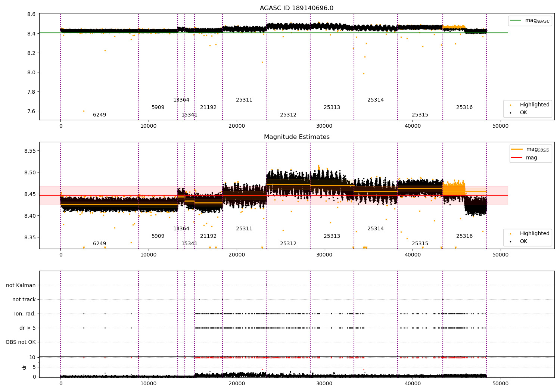Click y-axis tick '8.2' in top plot
Viewport: 560px width, 392px height.
click(31, 53)
